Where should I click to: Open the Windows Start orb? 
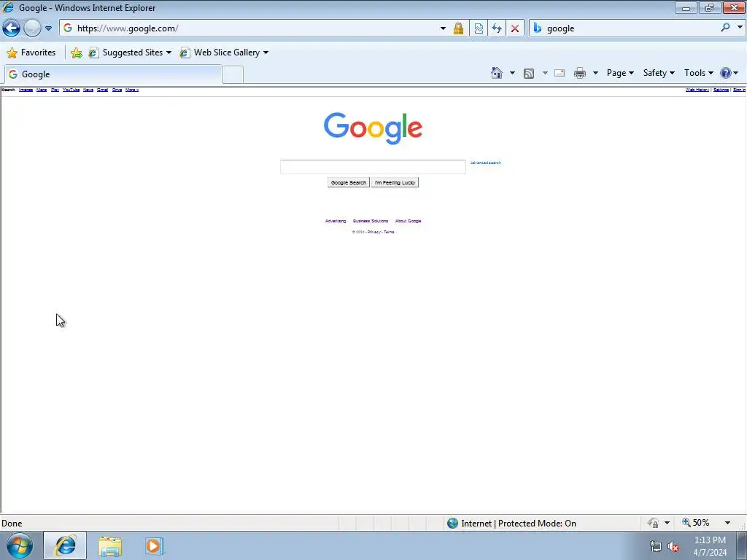(x=20, y=545)
